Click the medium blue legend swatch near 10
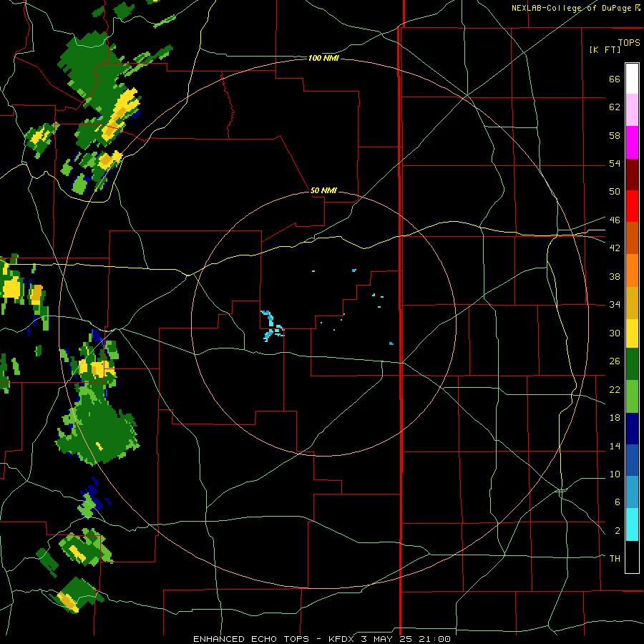 [x=632, y=460]
